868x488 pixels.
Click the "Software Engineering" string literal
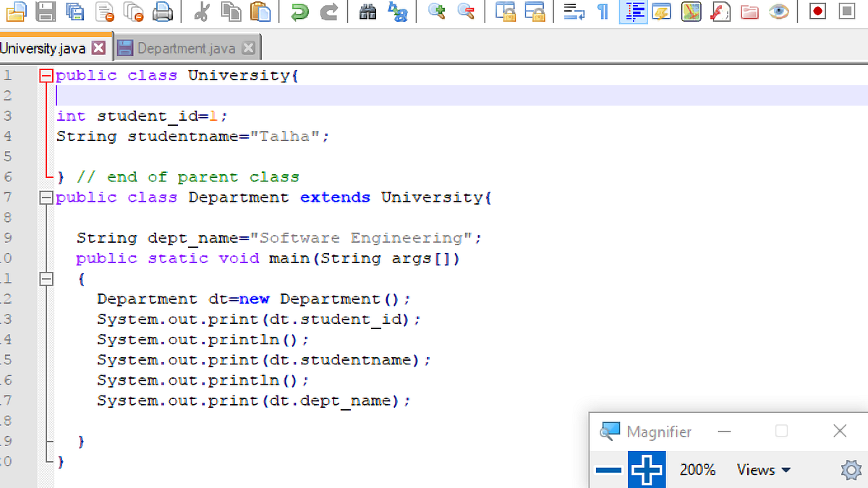click(362, 238)
